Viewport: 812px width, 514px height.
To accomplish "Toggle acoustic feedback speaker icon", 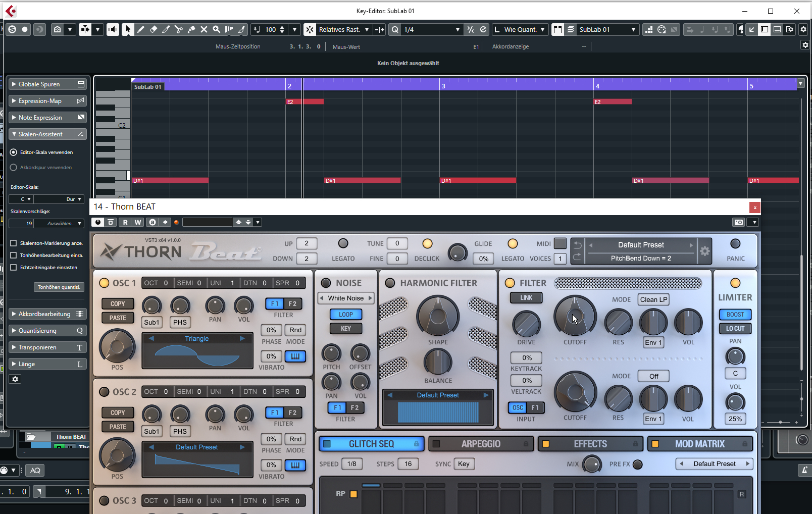I will (113, 30).
